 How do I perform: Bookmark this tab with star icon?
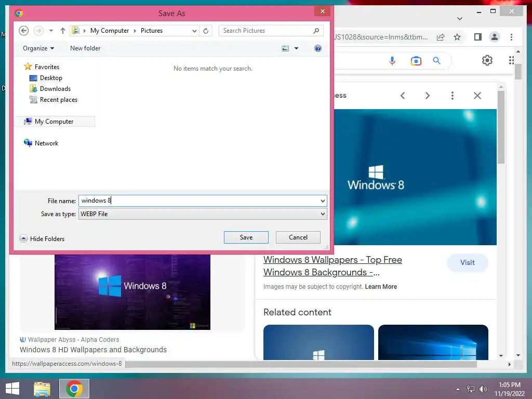pyautogui.click(x=457, y=37)
